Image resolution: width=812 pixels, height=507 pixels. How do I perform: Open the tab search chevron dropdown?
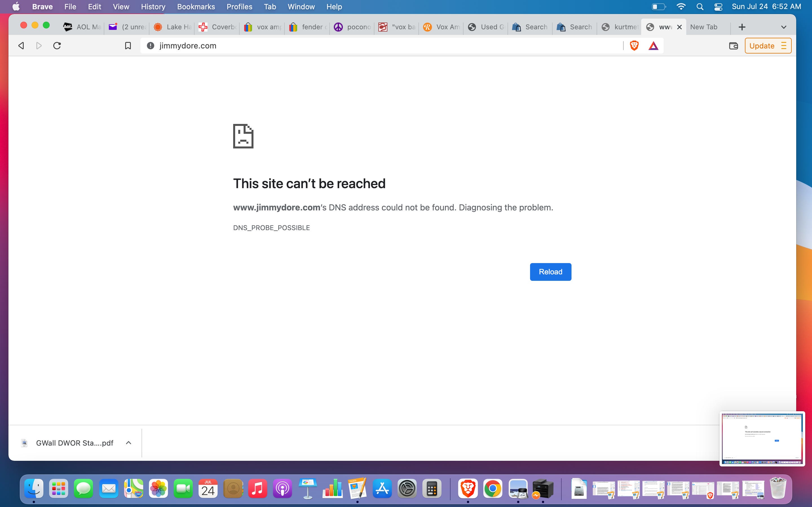[x=784, y=27]
